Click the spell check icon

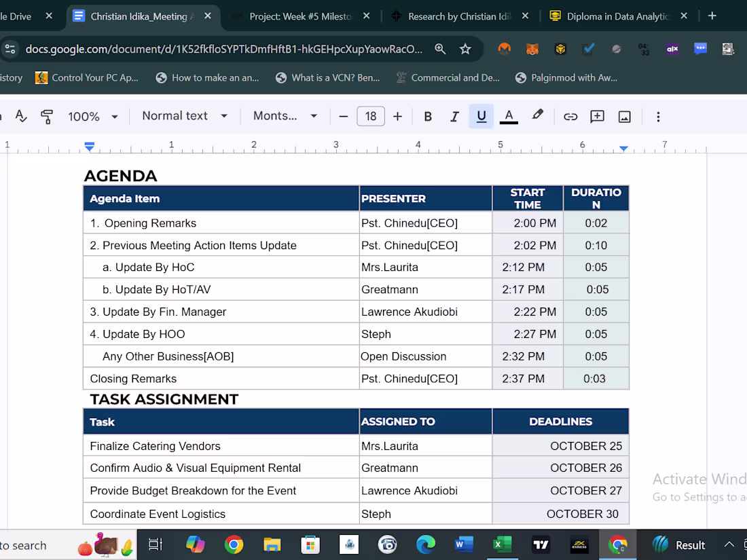[21, 117]
